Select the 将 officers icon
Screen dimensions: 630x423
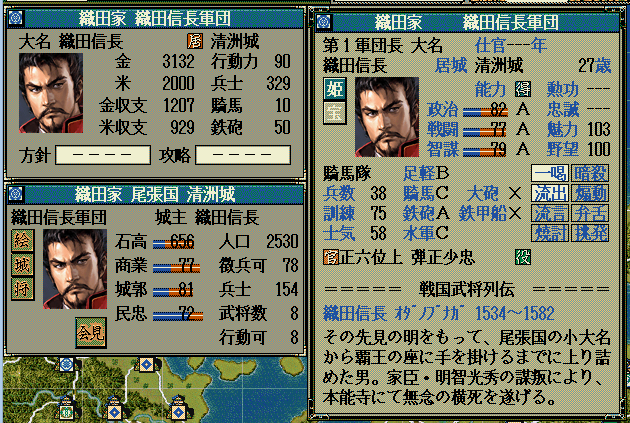[22, 289]
